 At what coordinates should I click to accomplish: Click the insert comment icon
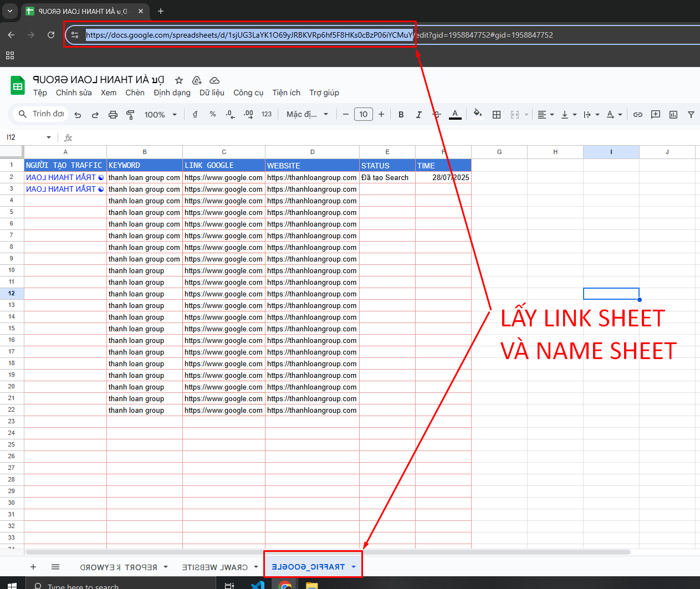click(656, 114)
